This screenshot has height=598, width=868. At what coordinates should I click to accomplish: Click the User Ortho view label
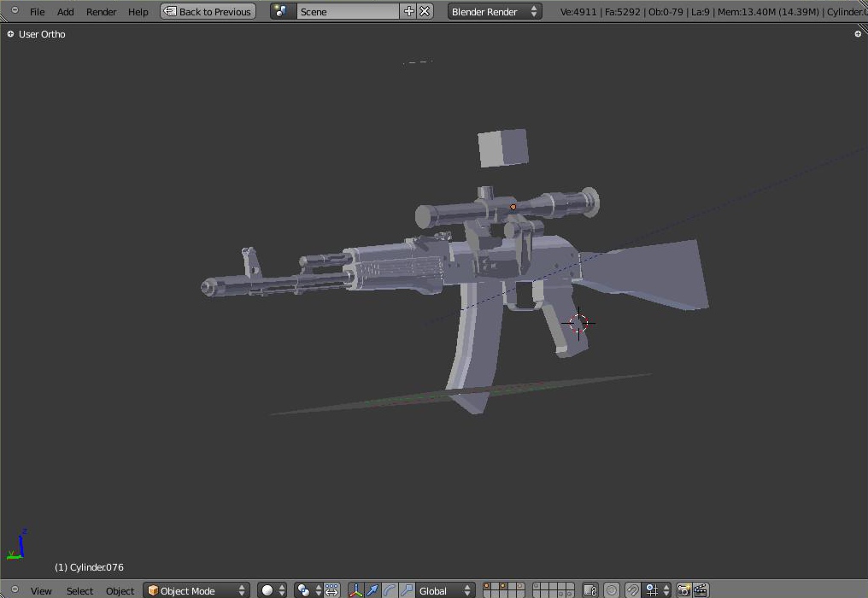pos(42,34)
